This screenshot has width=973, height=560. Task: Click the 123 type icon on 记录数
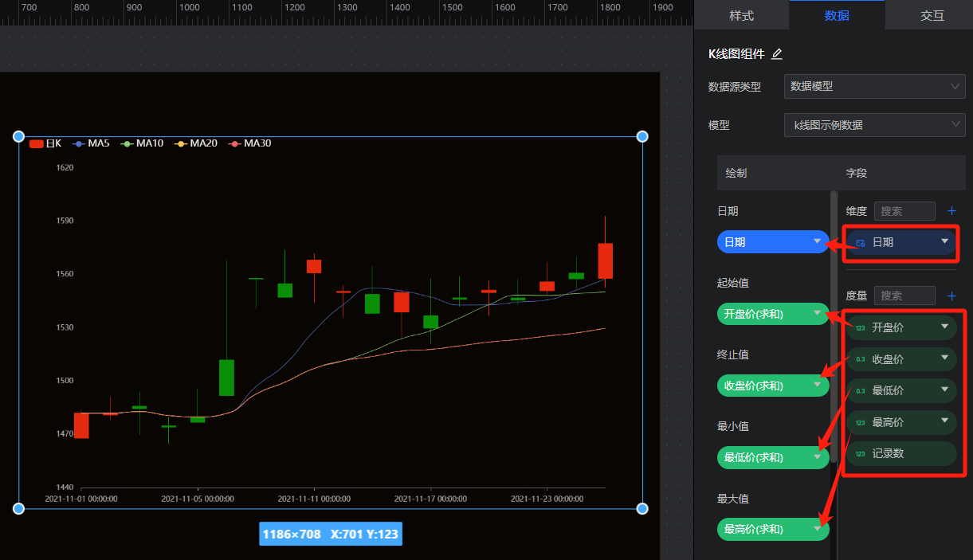[x=860, y=454]
